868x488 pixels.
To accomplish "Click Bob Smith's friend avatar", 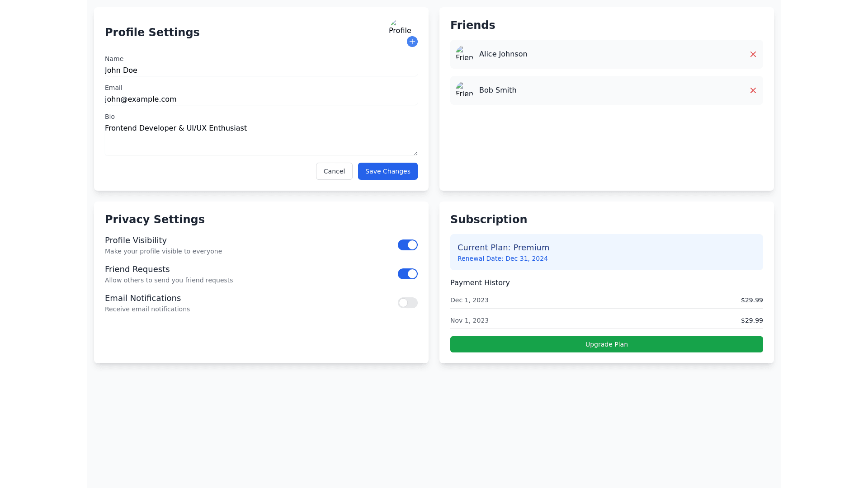I will tap(464, 90).
